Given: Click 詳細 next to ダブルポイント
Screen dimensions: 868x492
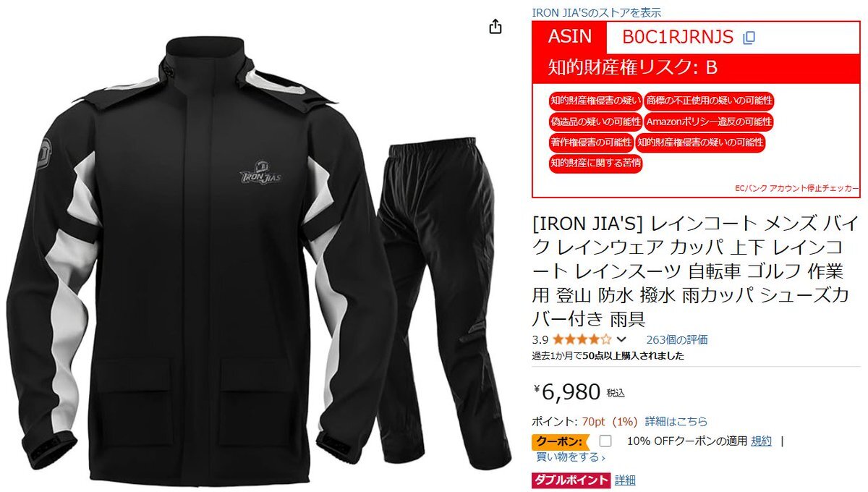Looking at the screenshot, I should [x=625, y=480].
